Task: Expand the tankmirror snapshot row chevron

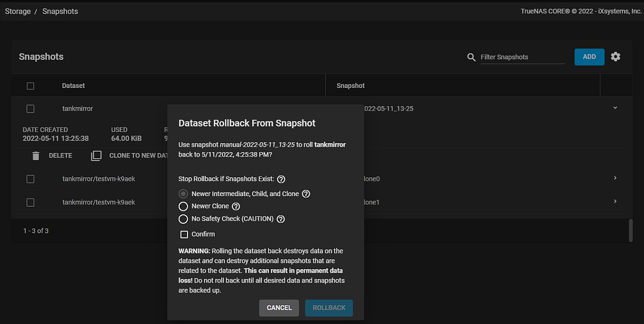Action: click(615, 107)
